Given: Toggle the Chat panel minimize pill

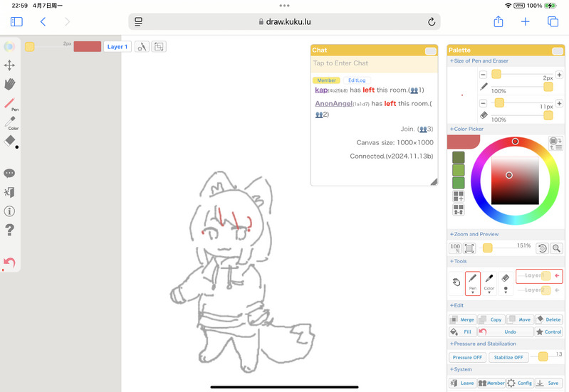Looking at the screenshot, I should pyautogui.click(x=431, y=51).
